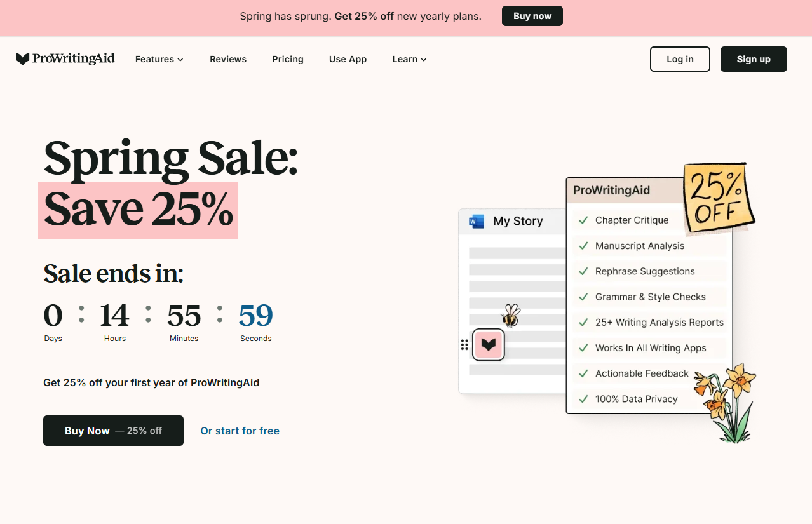Click the checkmark next to Rephrase Suggestions
Viewport: 812px width, 524px height.
click(x=583, y=271)
